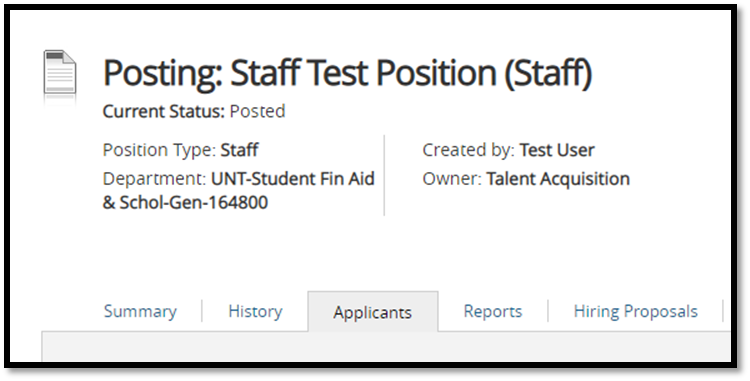Click the Position Type label

(159, 150)
